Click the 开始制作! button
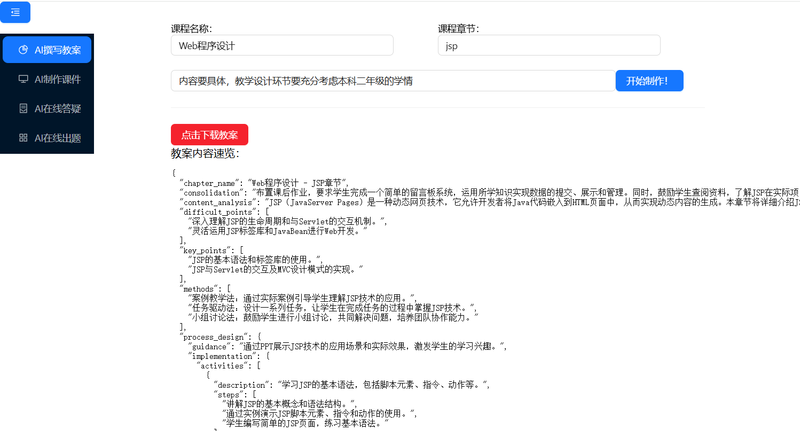The width and height of the screenshot is (800, 431). point(649,81)
